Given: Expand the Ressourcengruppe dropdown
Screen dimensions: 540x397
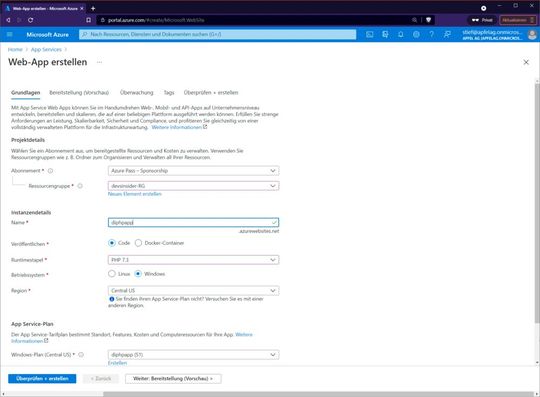Looking at the screenshot, I should coord(193,186).
